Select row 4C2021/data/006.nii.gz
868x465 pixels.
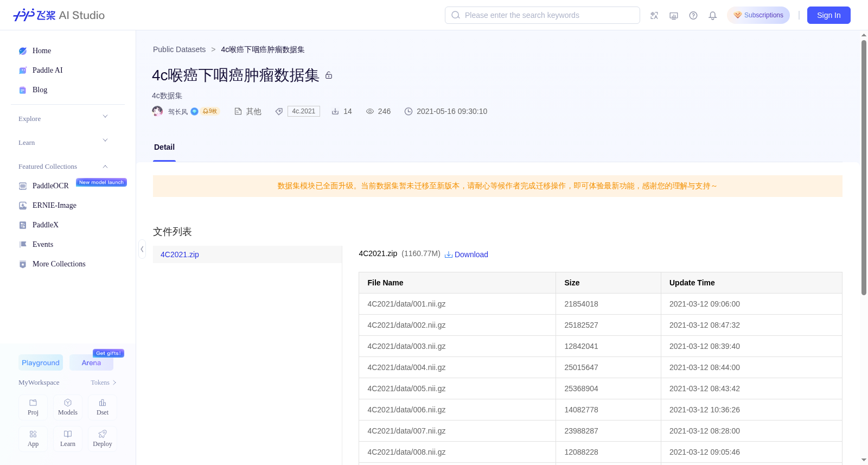pyautogui.click(x=601, y=410)
